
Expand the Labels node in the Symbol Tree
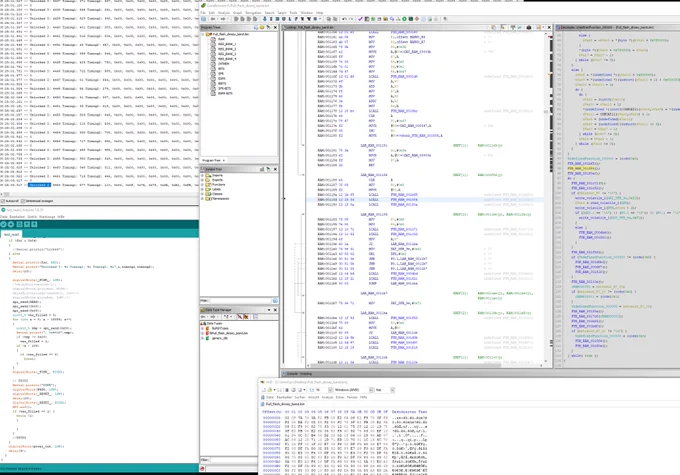pos(203,189)
